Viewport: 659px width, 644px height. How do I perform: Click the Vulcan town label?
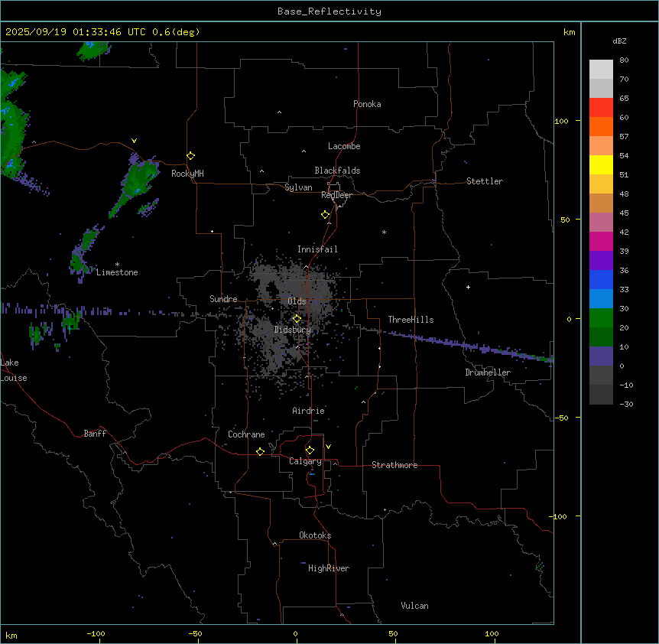pyautogui.click(x=414, y=606)
